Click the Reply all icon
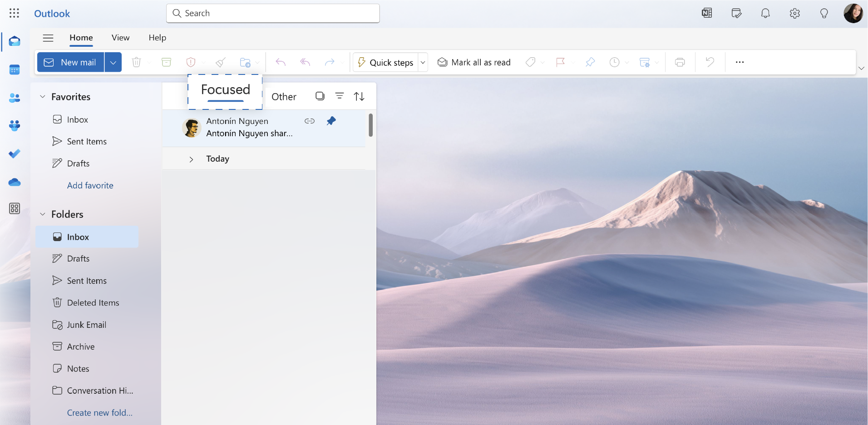 pyautogui.click(x=305, y=62)
